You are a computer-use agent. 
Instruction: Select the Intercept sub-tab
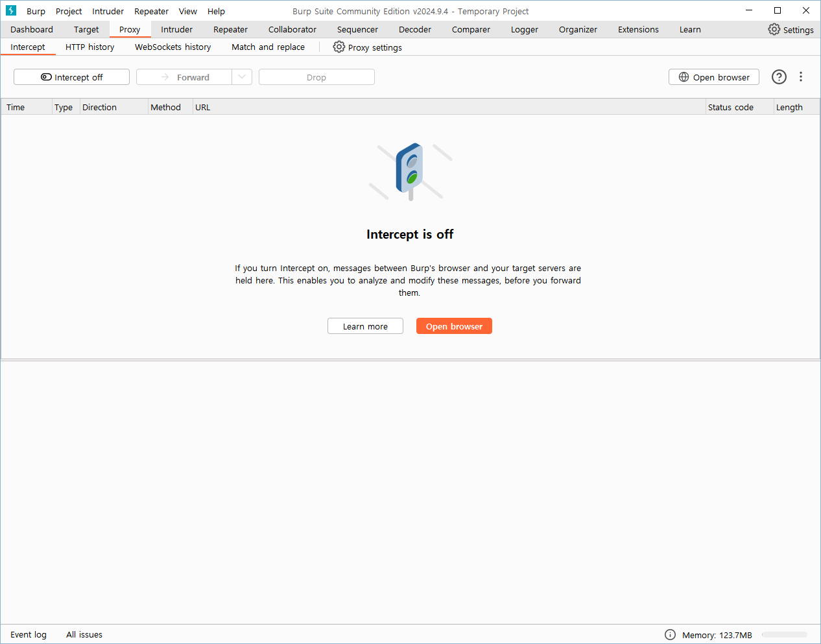[28, 47]
